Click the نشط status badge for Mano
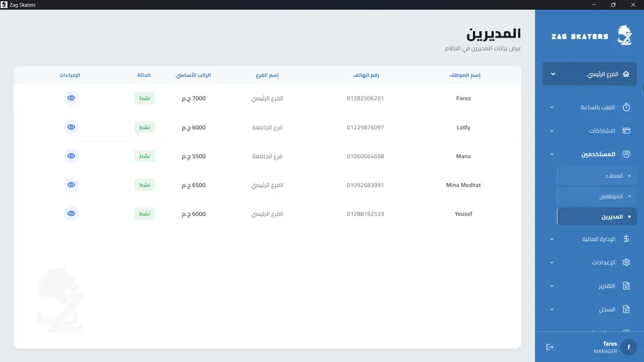Screen dimensions: 644x362 [145, 156]
